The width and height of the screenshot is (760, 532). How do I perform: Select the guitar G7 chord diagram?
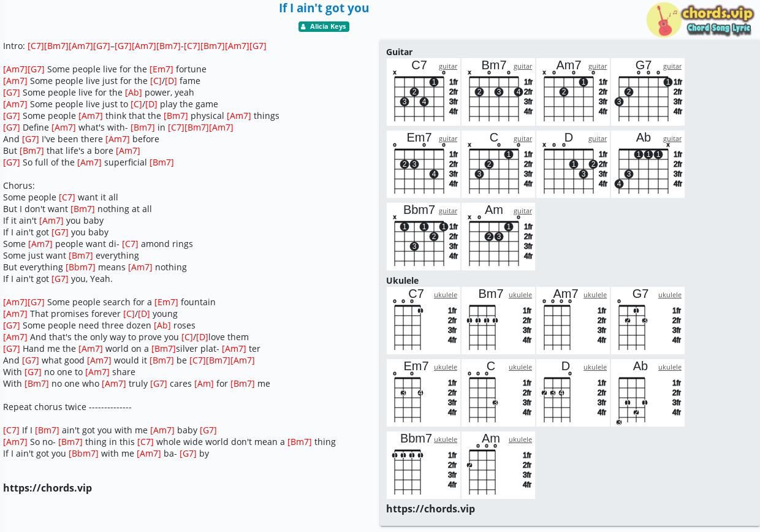pos(648,92)
